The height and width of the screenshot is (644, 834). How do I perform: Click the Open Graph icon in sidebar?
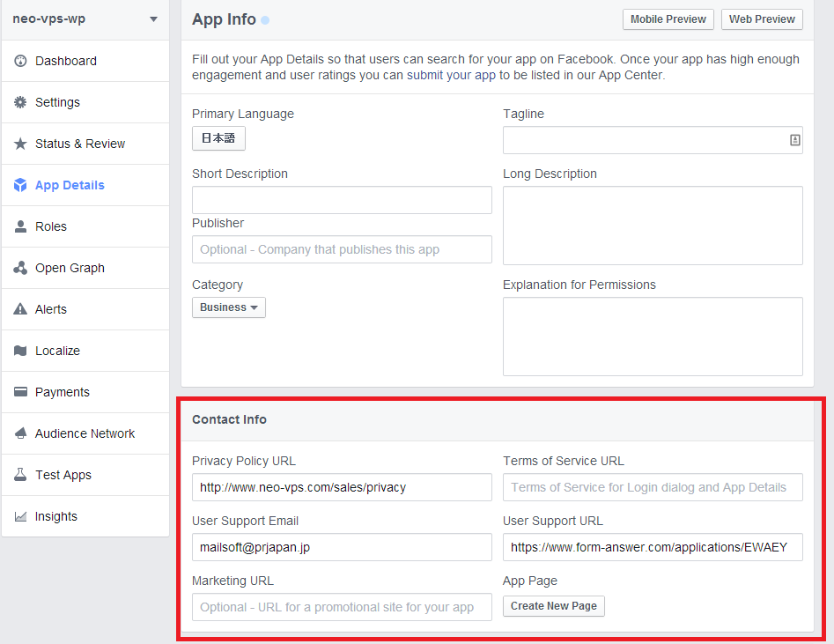[20, 268]
